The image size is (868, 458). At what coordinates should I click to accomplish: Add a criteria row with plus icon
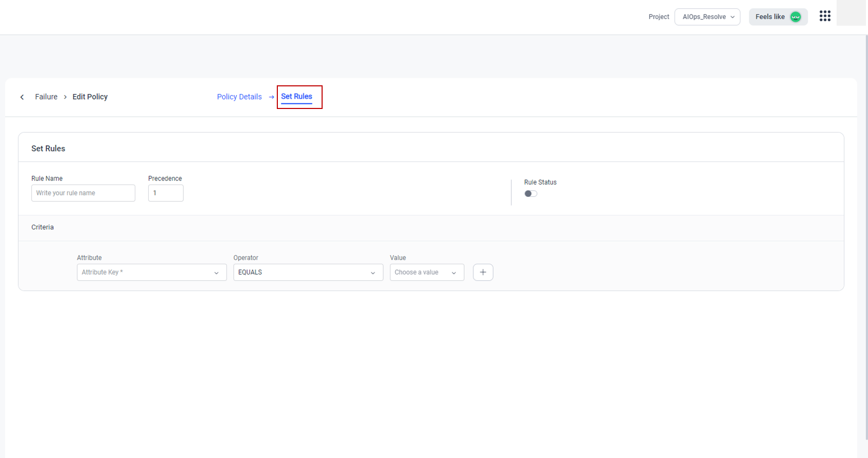[x=483, y=272]
